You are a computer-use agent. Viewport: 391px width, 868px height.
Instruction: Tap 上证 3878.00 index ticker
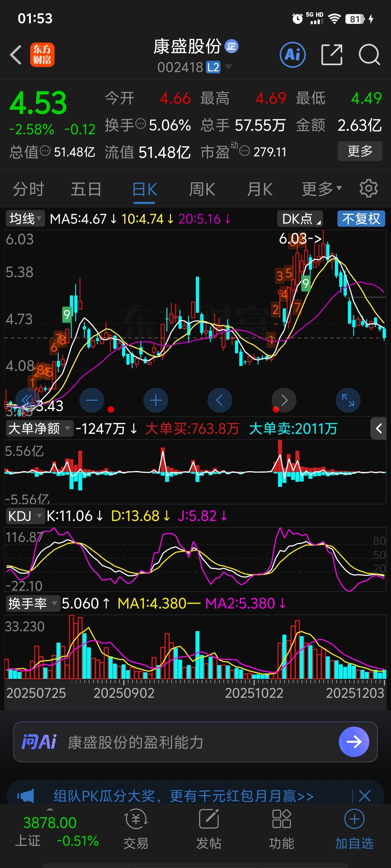(57, 832)
